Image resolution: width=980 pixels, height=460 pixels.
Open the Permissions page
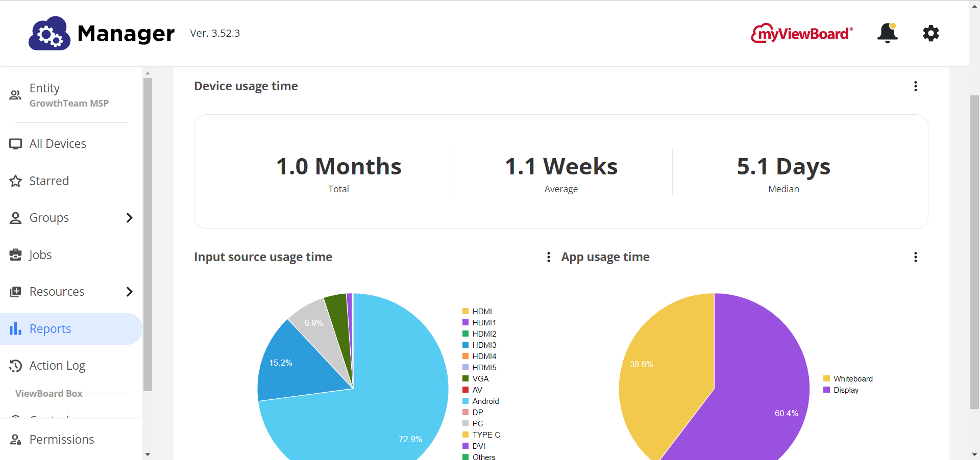coord(71,440)
